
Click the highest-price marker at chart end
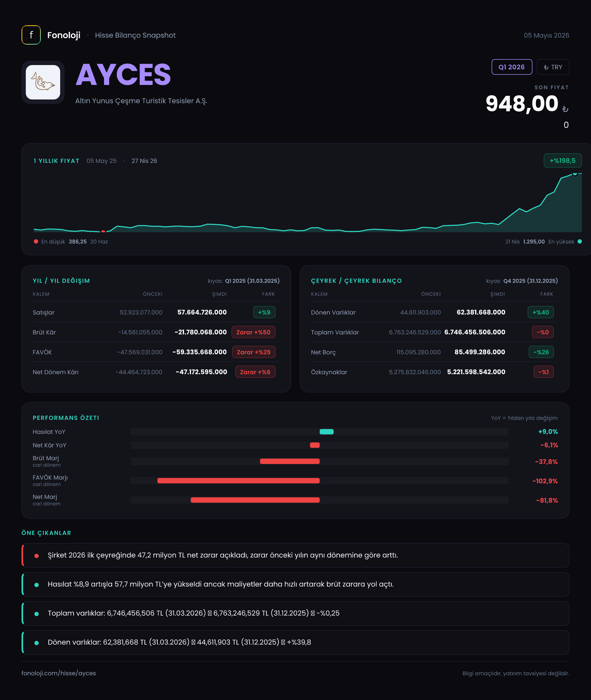pos(575,173)
